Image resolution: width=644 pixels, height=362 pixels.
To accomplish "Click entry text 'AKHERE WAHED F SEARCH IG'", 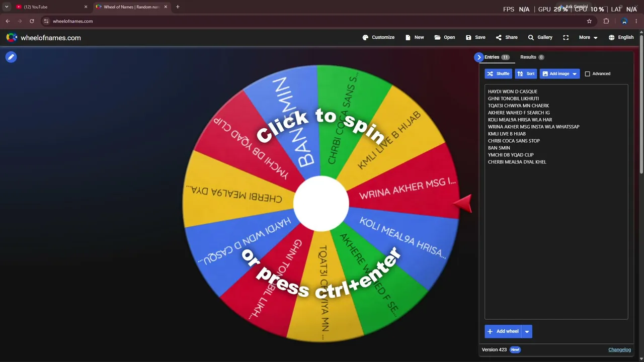I will tap(519, 113).
